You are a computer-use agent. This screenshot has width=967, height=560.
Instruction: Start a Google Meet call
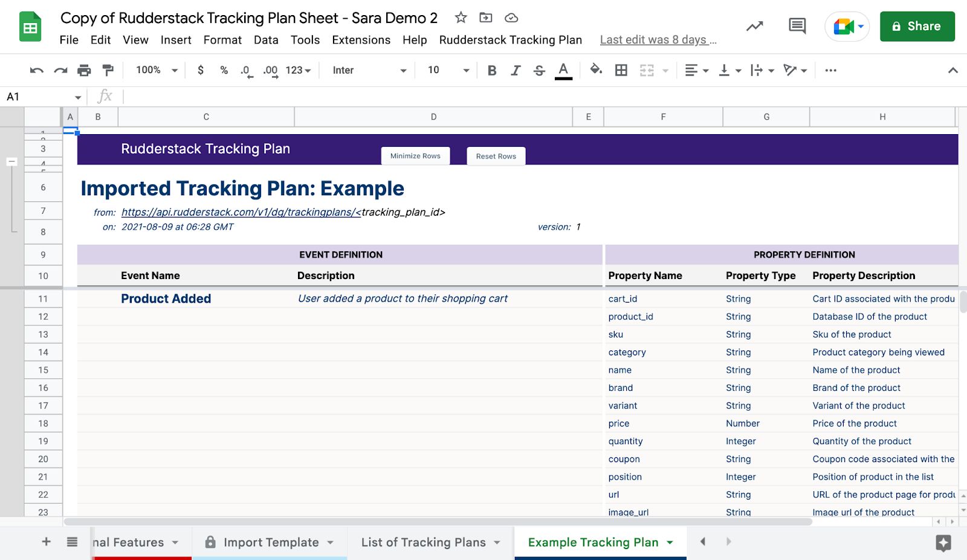[847, 27]
